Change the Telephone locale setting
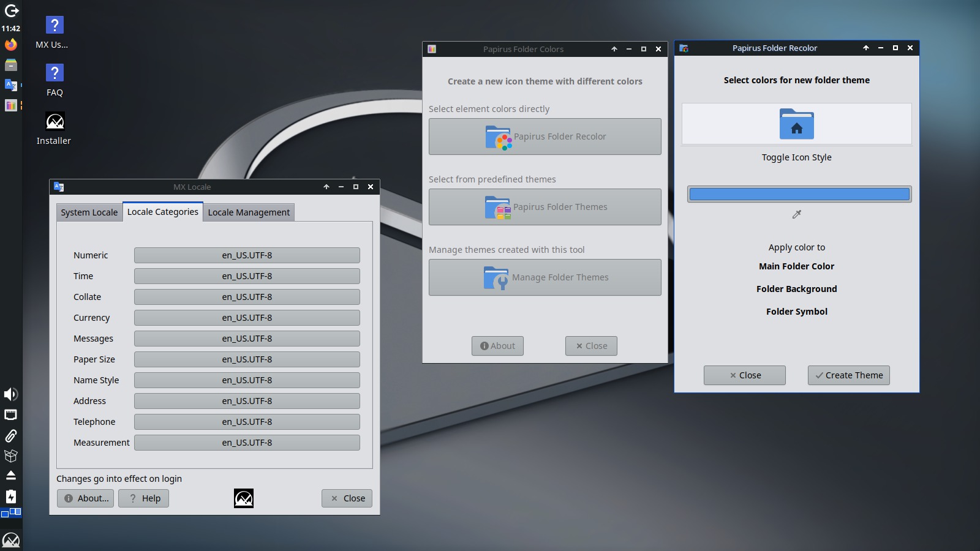 [x=247, y=422]
